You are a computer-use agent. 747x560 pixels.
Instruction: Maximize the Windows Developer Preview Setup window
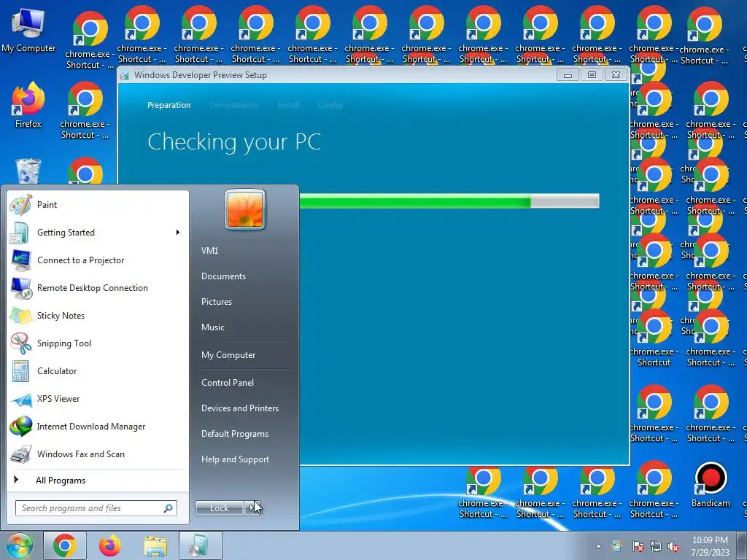(x=592, y=75)
